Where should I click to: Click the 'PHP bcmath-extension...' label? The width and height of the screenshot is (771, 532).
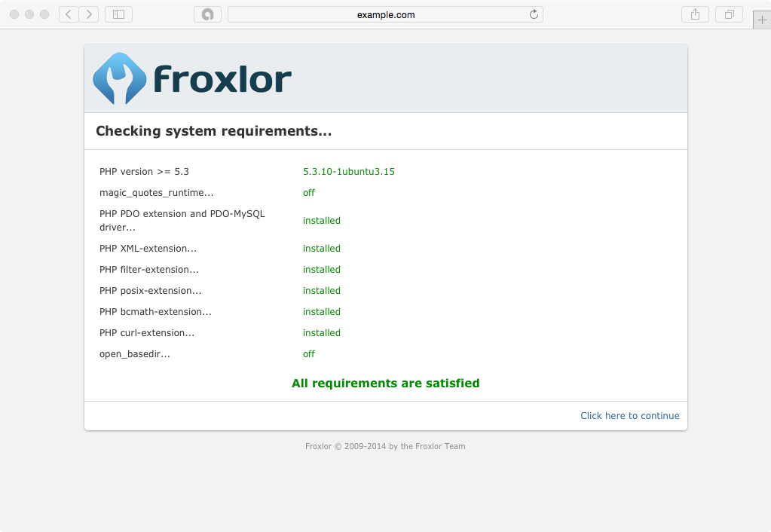[x=155, y=312]
